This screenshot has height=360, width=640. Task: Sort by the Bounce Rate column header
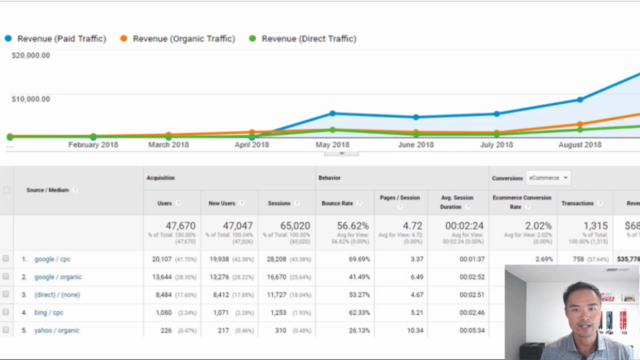click(x=337, y=203)
